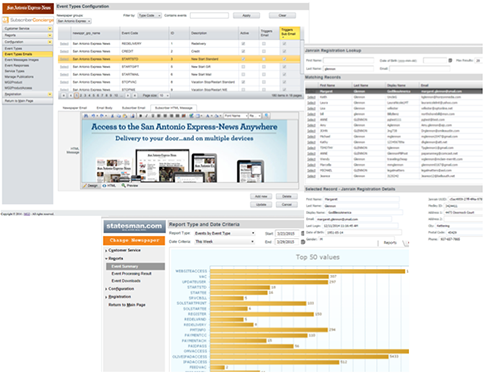Toggle Triggers Email checkbox for STARTGIFT row
The height and width of the screenshot is (374, 500).
(264, 67)
